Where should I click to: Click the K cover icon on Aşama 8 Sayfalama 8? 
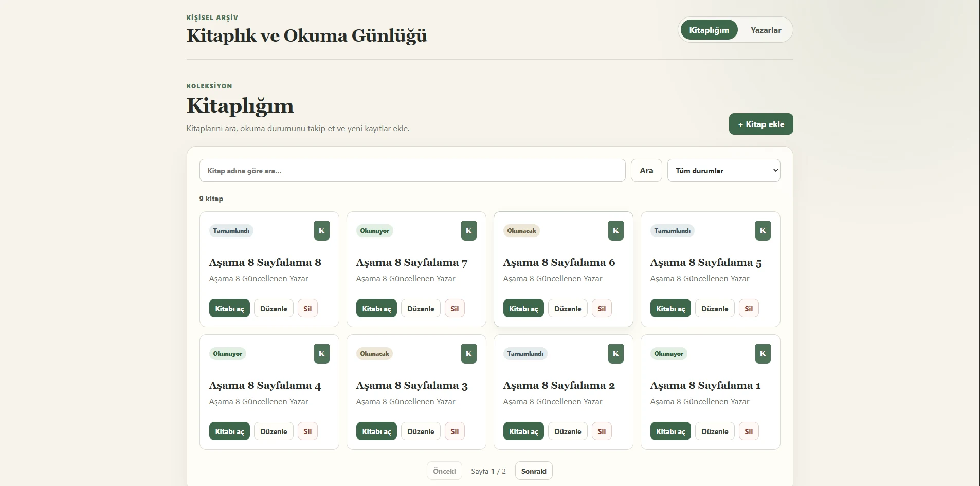click(322, 231)
